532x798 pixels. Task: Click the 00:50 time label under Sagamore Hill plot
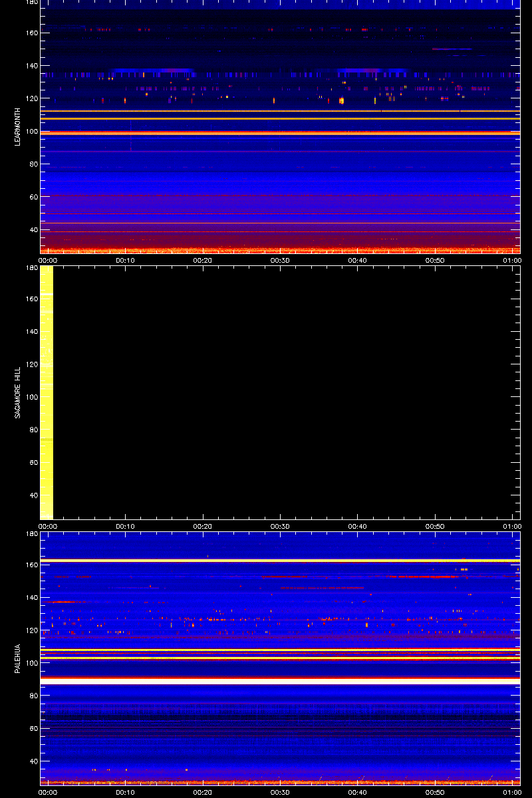435,526
